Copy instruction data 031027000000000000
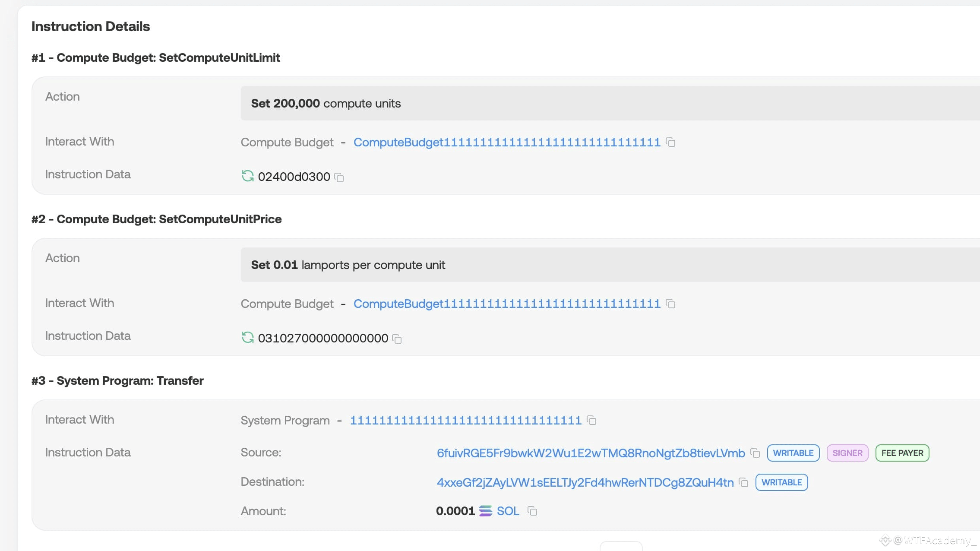 (x=397, y=339)
